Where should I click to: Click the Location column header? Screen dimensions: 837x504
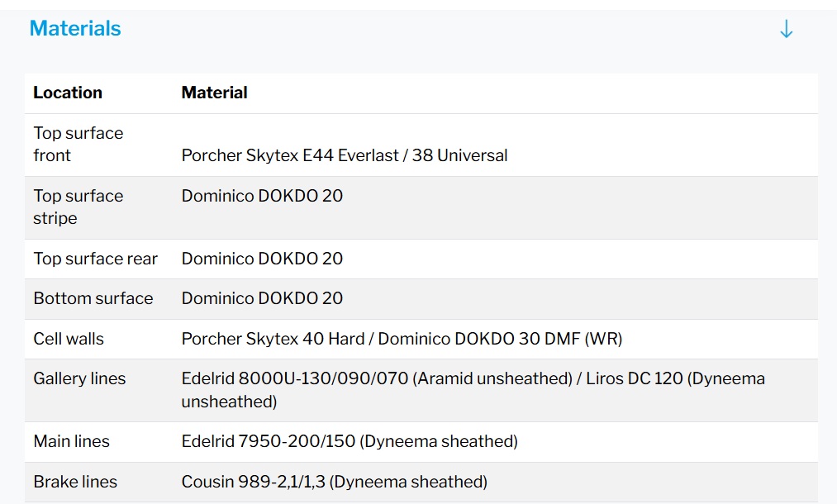[x=68, y=93]
